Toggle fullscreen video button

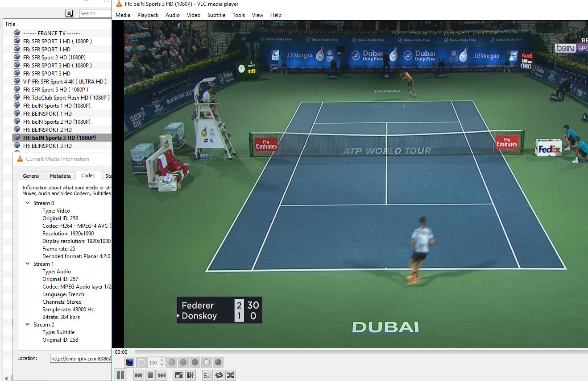[178, 375]
